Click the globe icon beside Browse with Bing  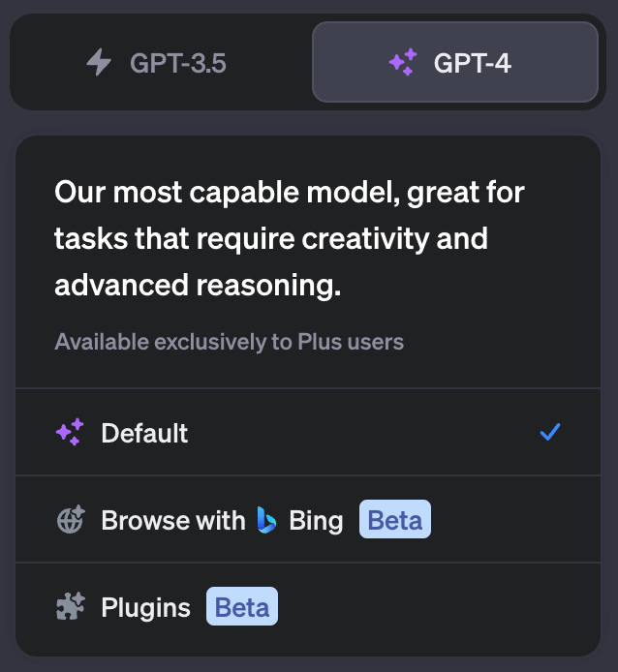pos(71,520)
